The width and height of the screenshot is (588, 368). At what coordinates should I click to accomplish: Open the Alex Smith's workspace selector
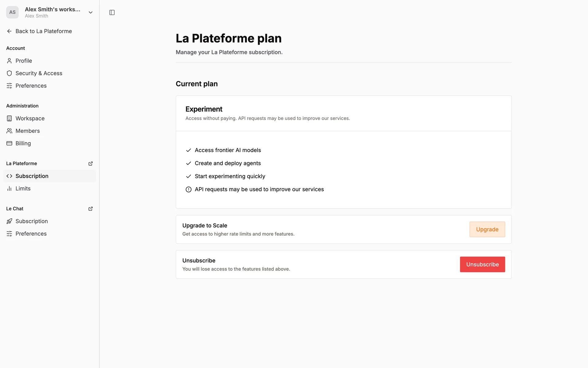[x=52, y=12]
